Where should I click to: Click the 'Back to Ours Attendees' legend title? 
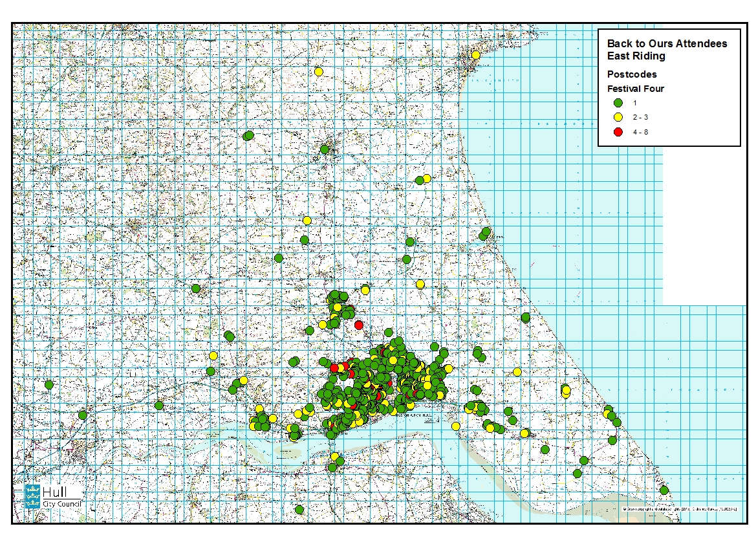[x=667, y=43]
